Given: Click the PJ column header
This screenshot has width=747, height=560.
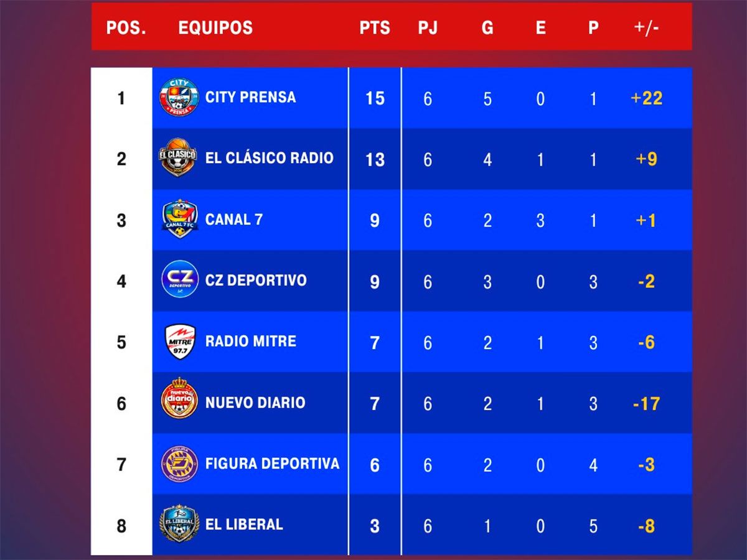Looking at the screenshot, I should [428, 28].
